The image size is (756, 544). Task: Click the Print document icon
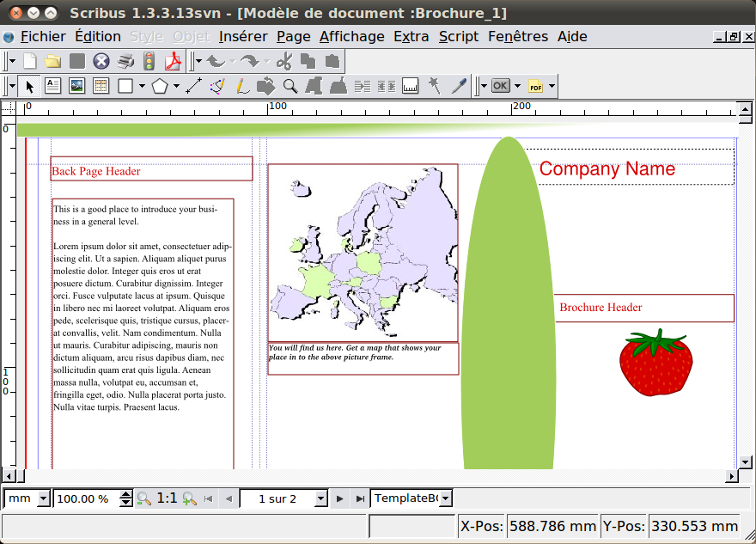point(125,61)
